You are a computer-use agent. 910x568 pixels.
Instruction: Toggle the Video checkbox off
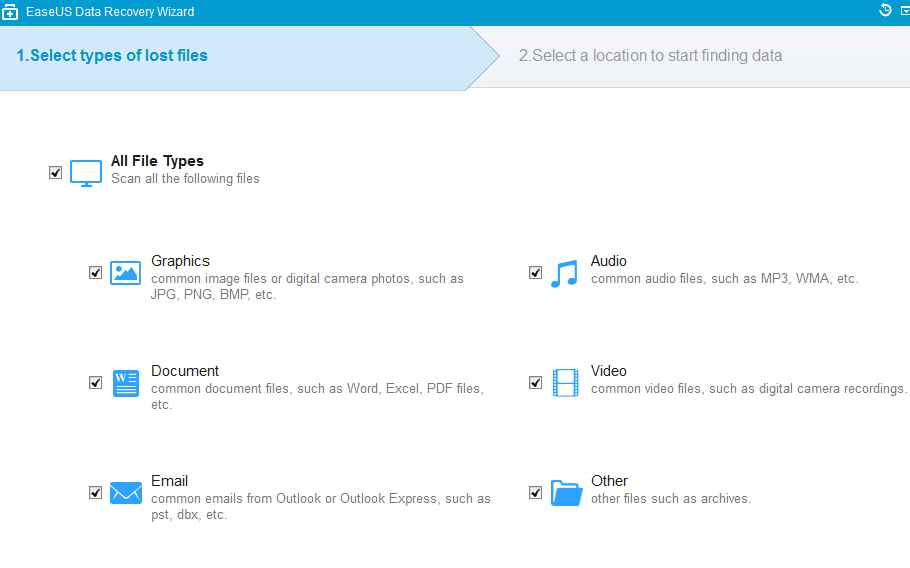click(x=535, y=382)
